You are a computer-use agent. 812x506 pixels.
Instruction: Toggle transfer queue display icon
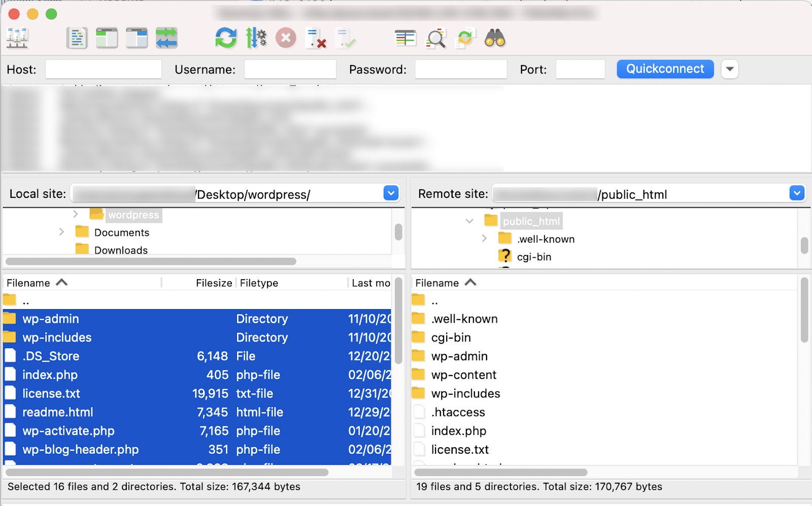pyautogui.click(x=167, y=38)
